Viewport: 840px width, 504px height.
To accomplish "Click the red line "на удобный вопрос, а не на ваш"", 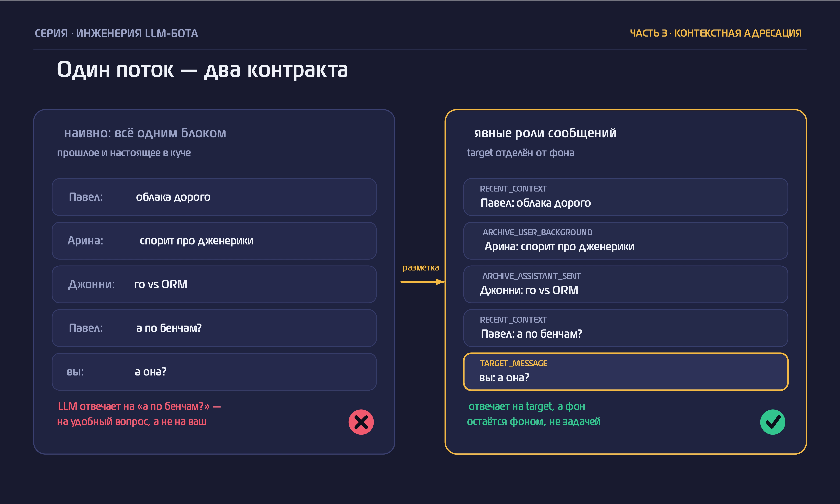I will click(132, 422).
